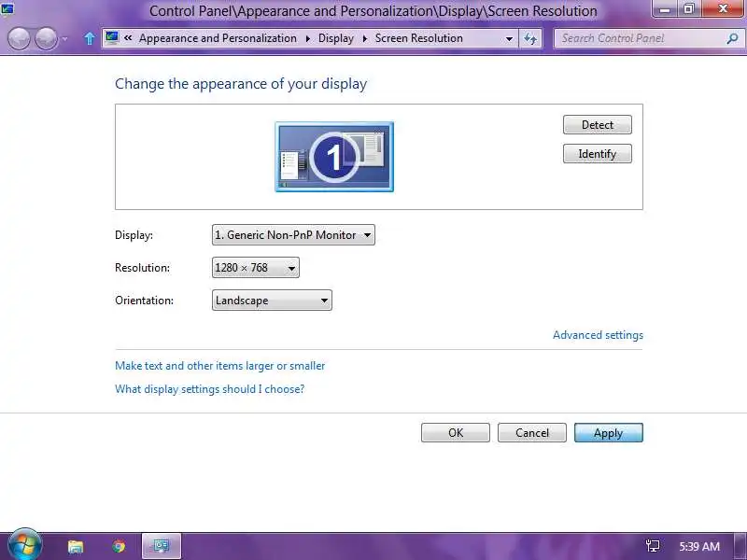The width and height of the screenshot is (747, 560).
Task: Open Make text and other items larger link
Action: pos(220,366)
